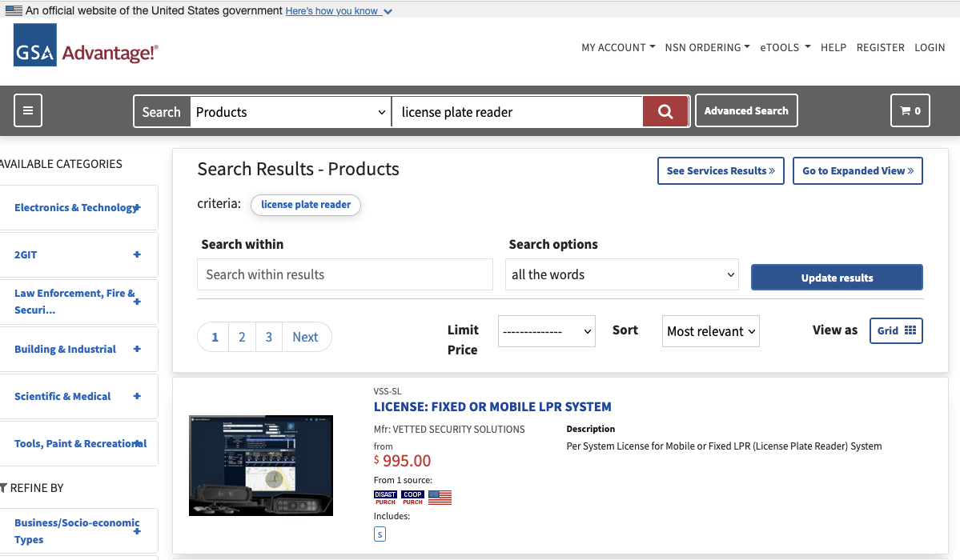
Task: Click the GSA Advantage logo
Action: point(86,47)
